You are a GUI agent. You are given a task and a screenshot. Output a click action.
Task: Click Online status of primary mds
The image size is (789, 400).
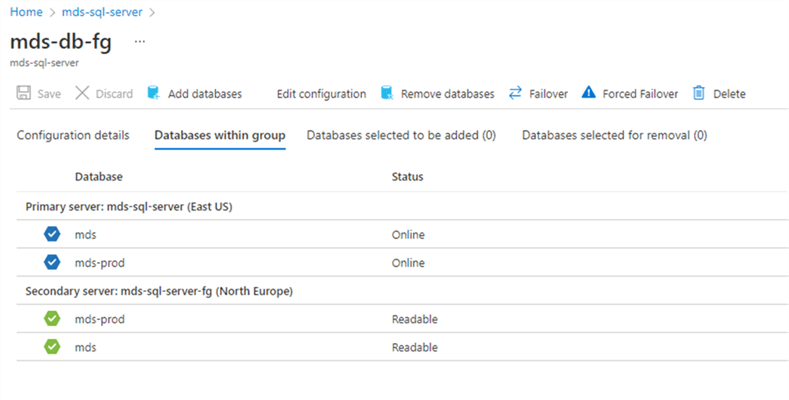tap(408, 235)
